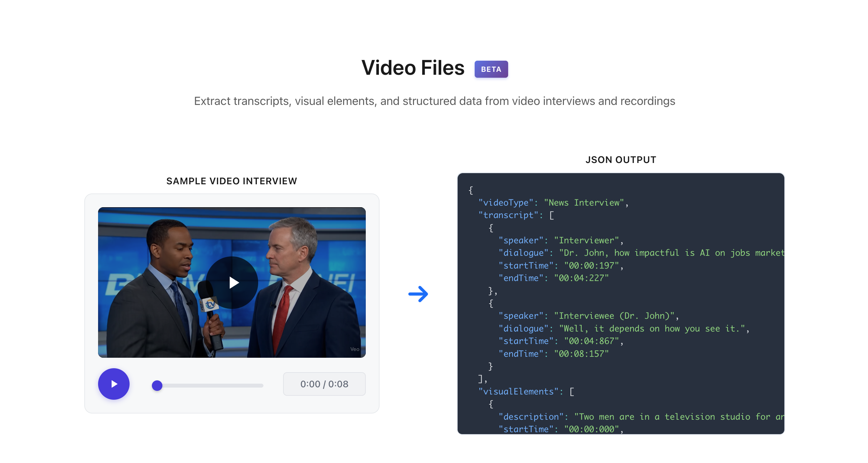
Task: Click the 0:00 / 0:08 time display
Action: coord(324,384)
